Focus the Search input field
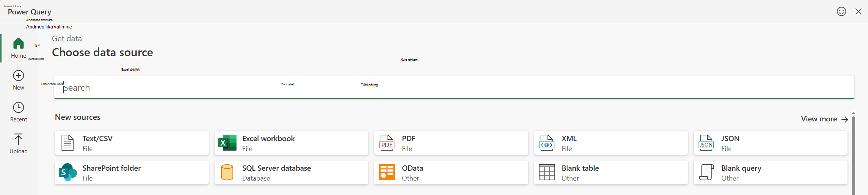The image size is (868, 195). [454, 87]
